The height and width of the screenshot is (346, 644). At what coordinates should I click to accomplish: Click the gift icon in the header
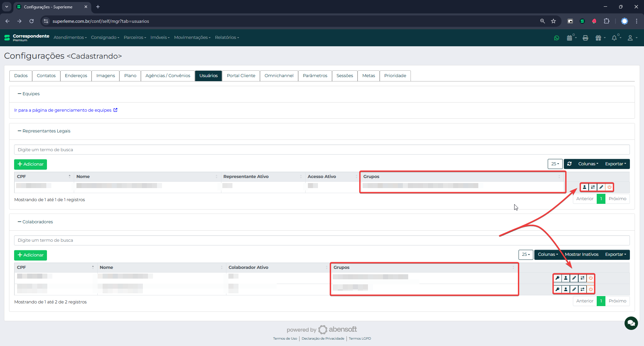pos(598,38)
